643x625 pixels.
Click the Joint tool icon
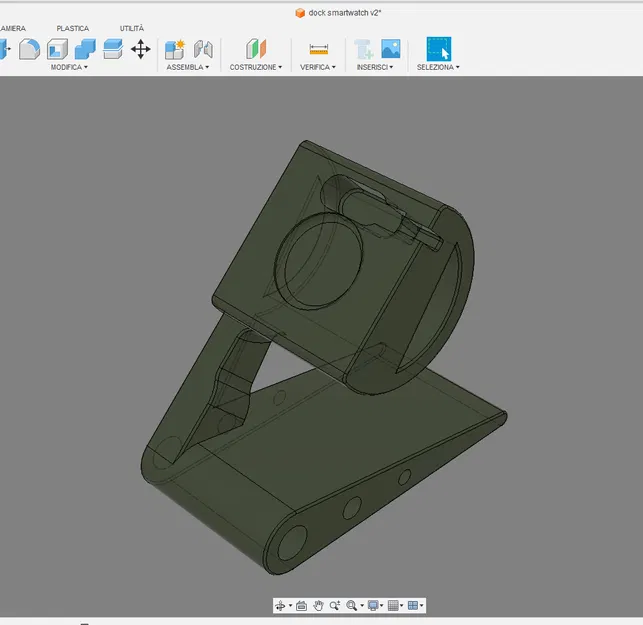tap(203, 48)
